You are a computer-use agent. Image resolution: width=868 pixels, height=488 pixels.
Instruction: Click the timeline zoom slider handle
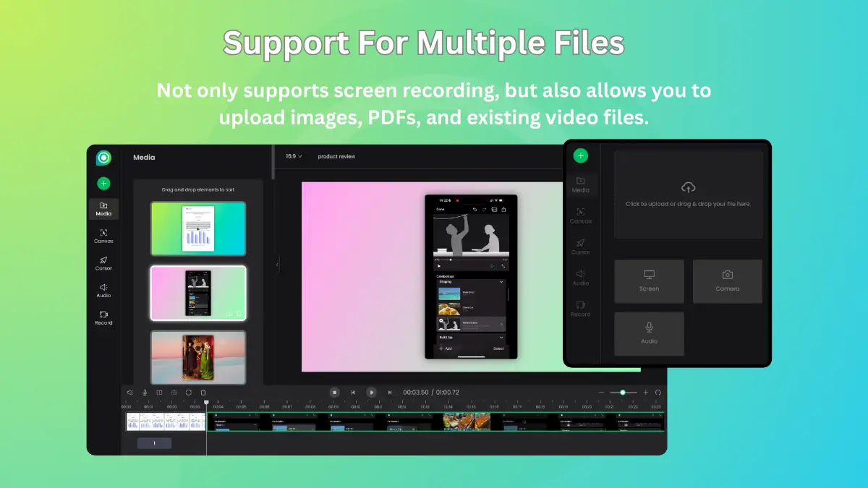point(622,393)
